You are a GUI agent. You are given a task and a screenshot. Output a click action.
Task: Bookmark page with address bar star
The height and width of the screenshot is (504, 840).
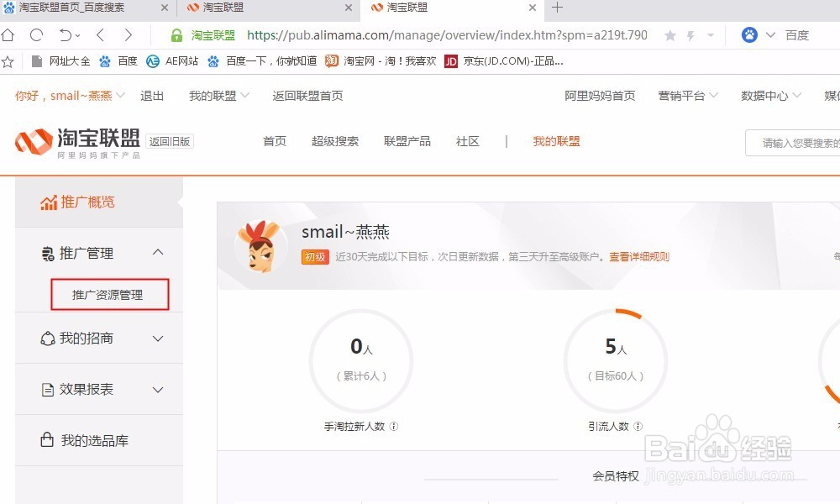point(669,35)
